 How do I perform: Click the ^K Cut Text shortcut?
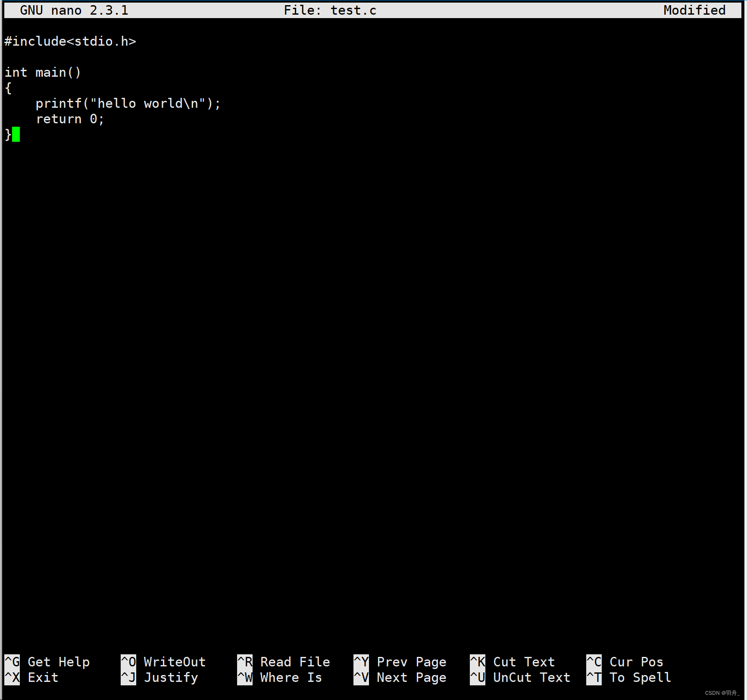[513, 662]
